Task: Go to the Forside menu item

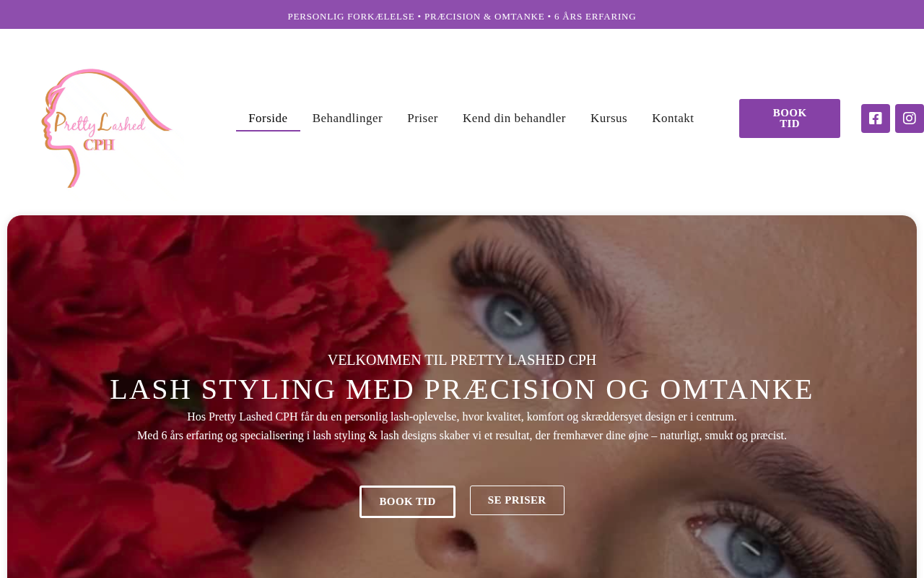Action: tap(268, 118)
